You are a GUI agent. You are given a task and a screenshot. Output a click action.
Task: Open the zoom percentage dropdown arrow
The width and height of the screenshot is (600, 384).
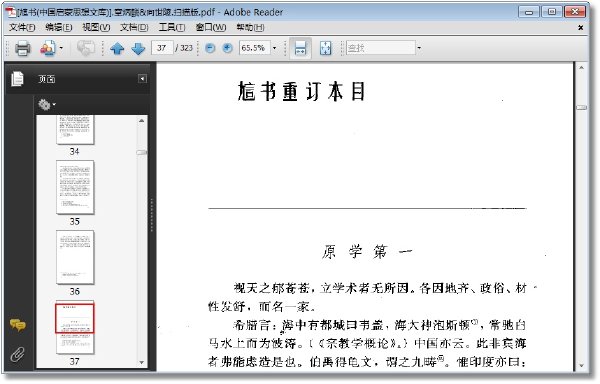coord(274,48)
